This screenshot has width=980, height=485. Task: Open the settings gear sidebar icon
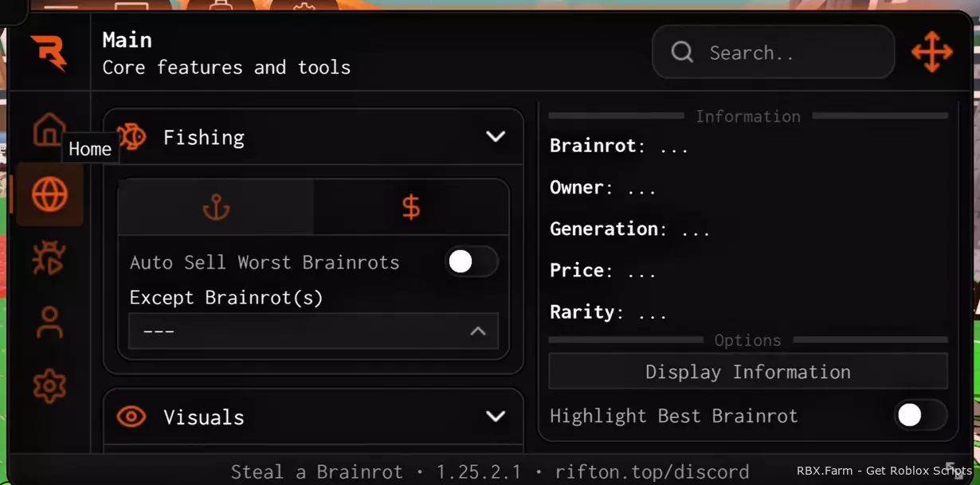[x=49, y=386]
